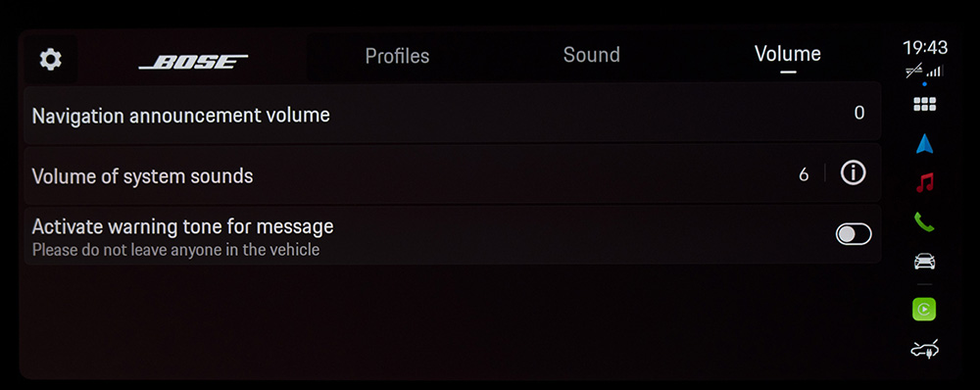980x390 pixels.
Task: Switch to the Sound tab
Action: 591,55
